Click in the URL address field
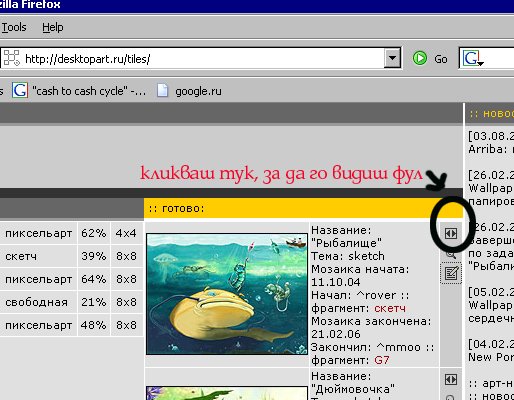The height and width of the screenshot is (400, 514). 203,59
